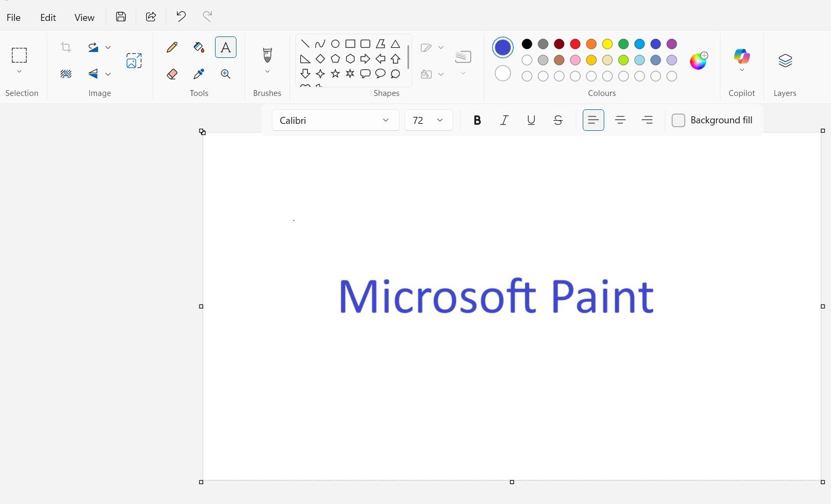Choose the Diamond shape
Viewport: 831px width, 504px height.
coord(320,59)
